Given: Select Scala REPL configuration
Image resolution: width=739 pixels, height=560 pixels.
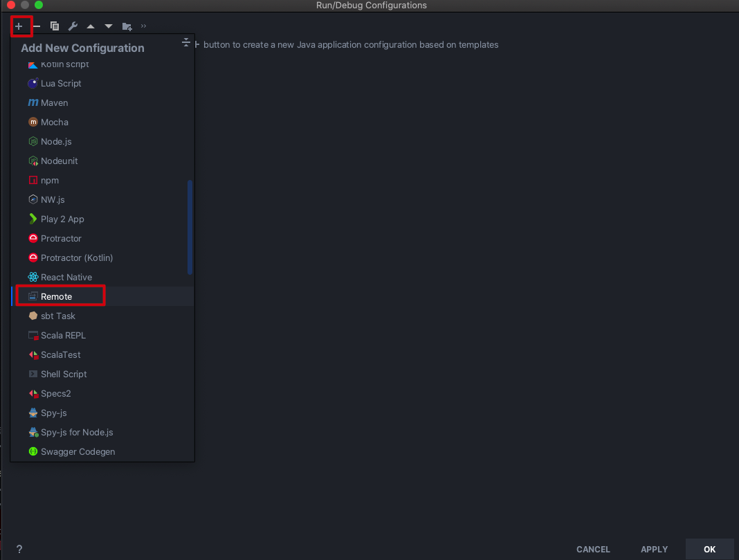Looking at the screenshot, I should pyautogui.click(x=102, y=335).
